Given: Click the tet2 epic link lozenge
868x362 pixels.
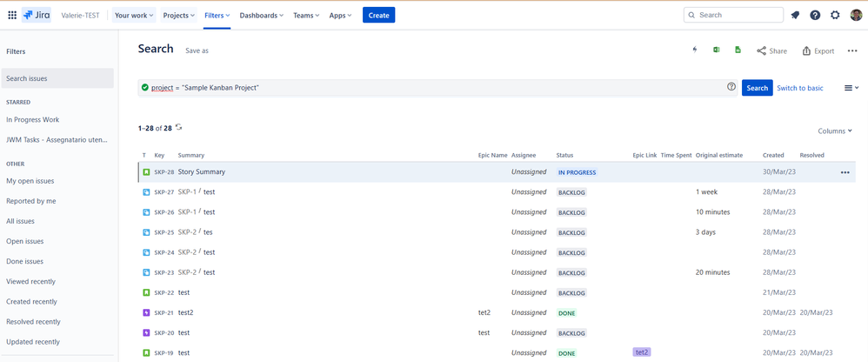Looking at the screenshot, I should 642,352.
